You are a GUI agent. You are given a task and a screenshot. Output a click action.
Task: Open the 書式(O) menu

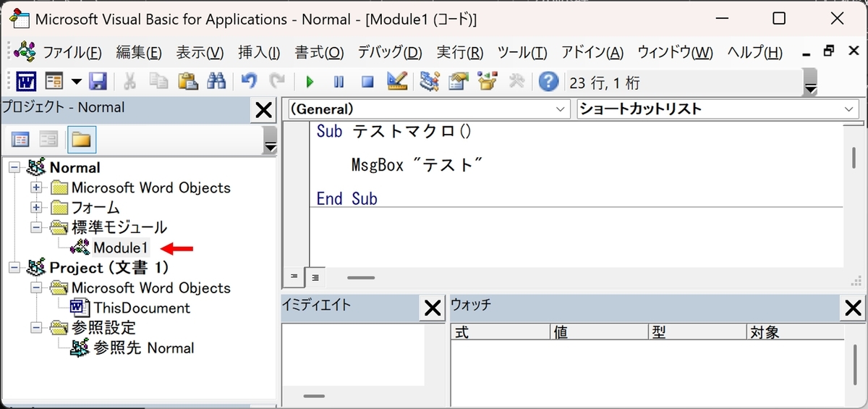[x=319, y=52]
